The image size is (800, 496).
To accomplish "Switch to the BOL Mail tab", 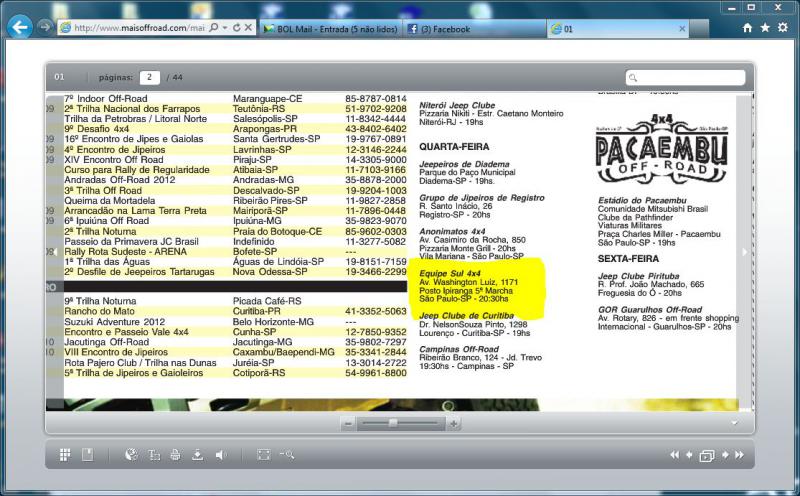I will pyautogui.click(x=331, y=29).
